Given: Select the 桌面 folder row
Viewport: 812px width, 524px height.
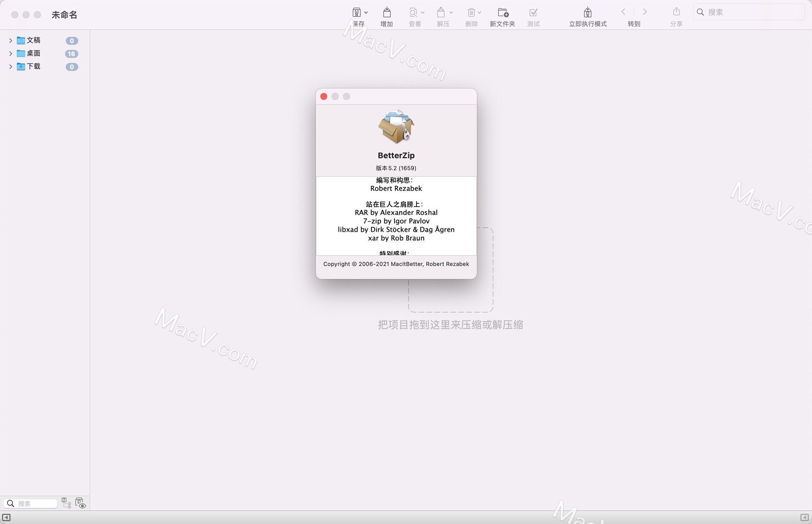Looking at the screenshot, I should pos(44,54).
